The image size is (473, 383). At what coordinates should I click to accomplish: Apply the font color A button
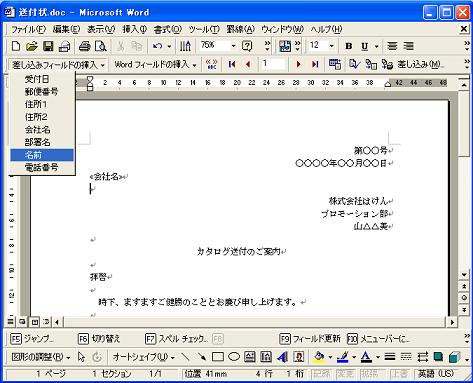[x=366, y=357]
